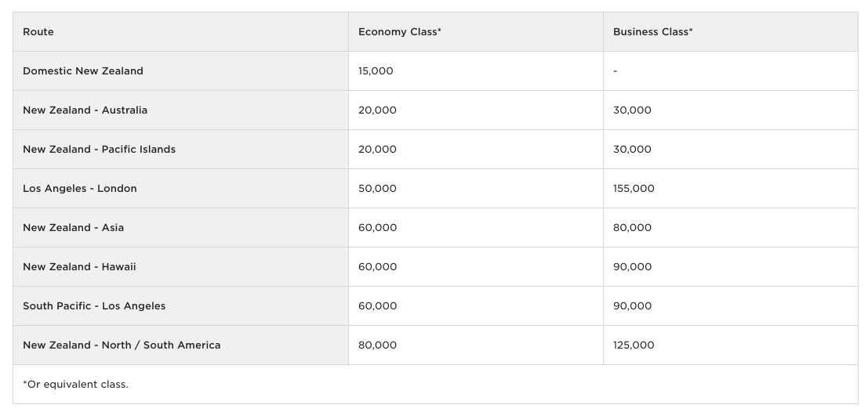Click New Zealand - North / South America
The image size is (868, 412).
point(122,345)
